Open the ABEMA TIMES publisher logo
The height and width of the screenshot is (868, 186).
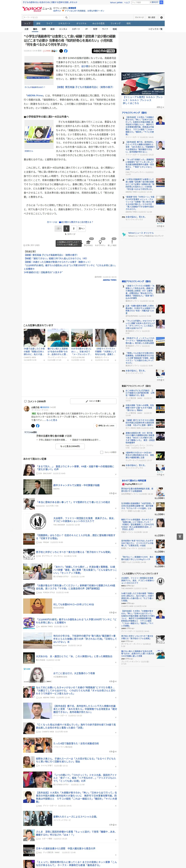pos(104,51)
